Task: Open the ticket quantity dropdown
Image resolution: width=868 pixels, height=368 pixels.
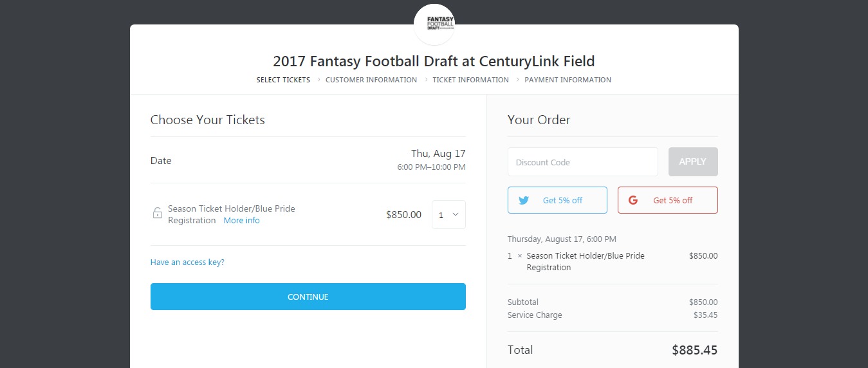Action: click(x=448, y=215)
